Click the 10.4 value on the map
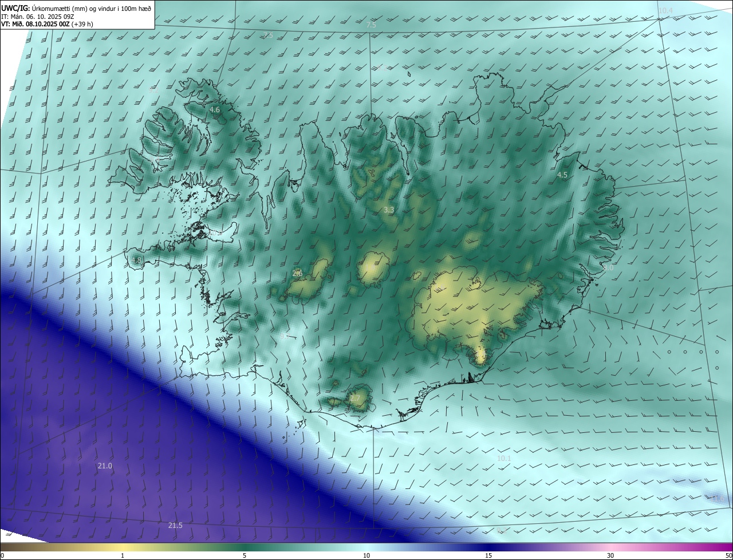 (665, 11)
